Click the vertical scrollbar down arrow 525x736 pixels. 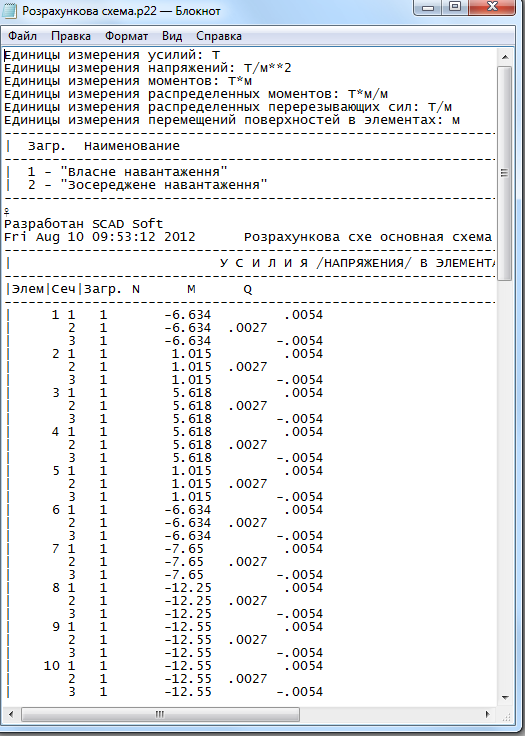click(x=505, y=698)
